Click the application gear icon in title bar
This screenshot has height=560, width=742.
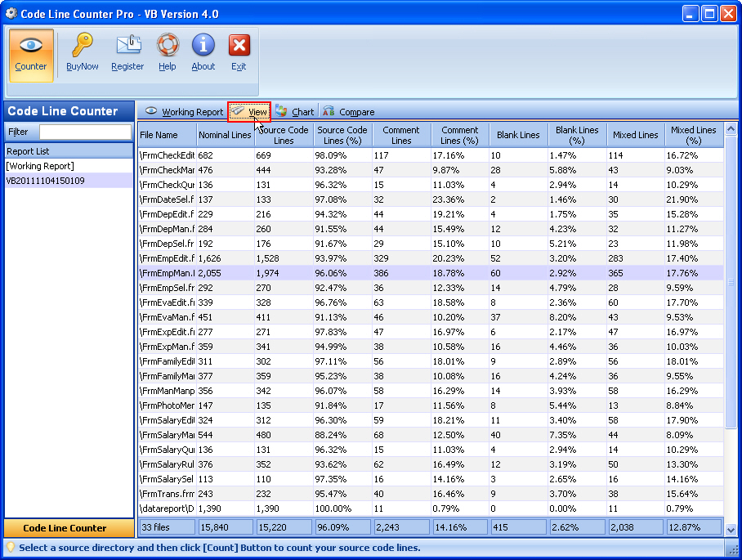(11, 13)
